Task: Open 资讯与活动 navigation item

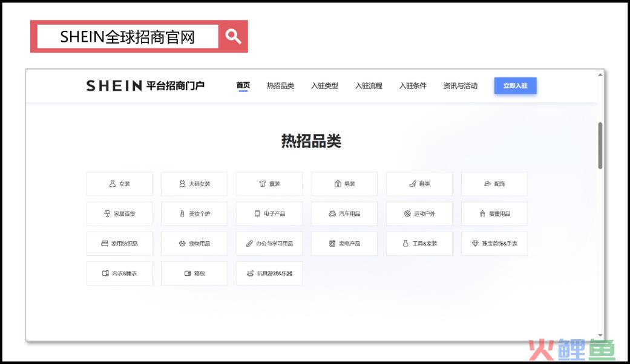Action: pos(461,85)
